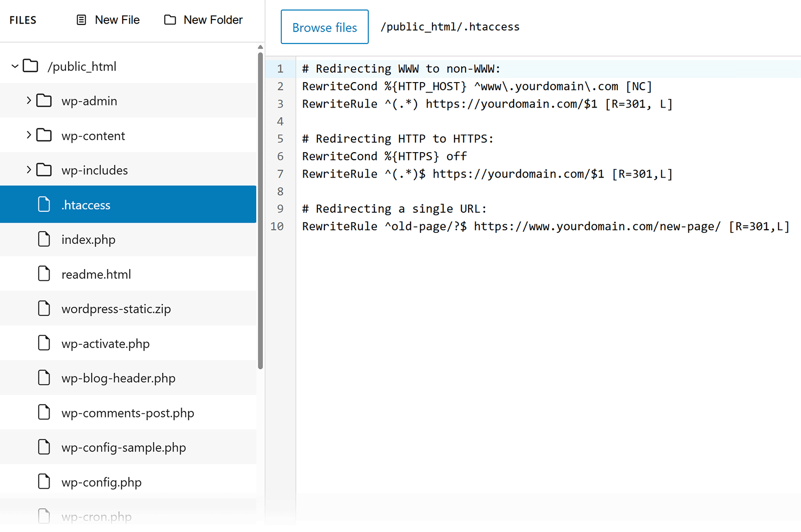Click the folder icon next to /public_html
Image resolution: width=801 pixels, height=532 pixels.
30,66
